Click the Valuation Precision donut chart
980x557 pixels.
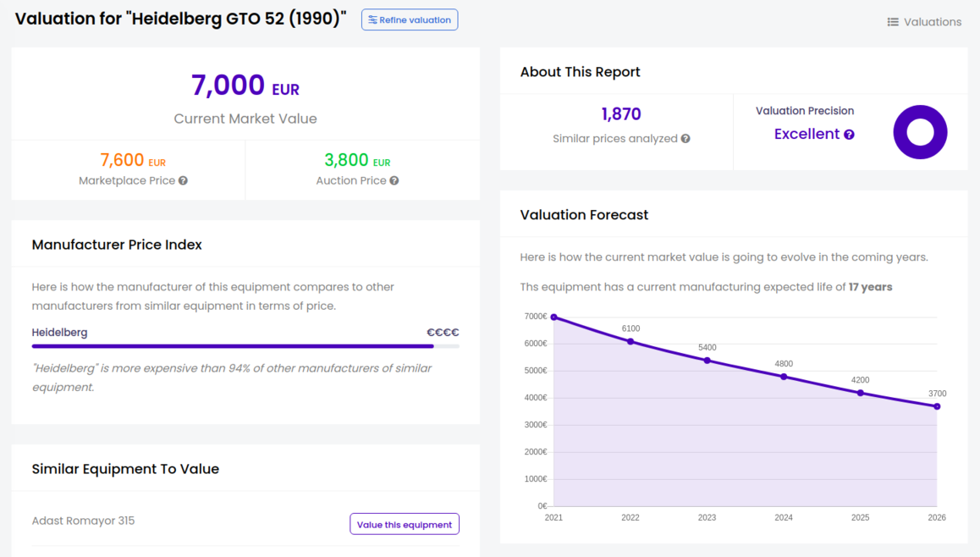(920, 132)
